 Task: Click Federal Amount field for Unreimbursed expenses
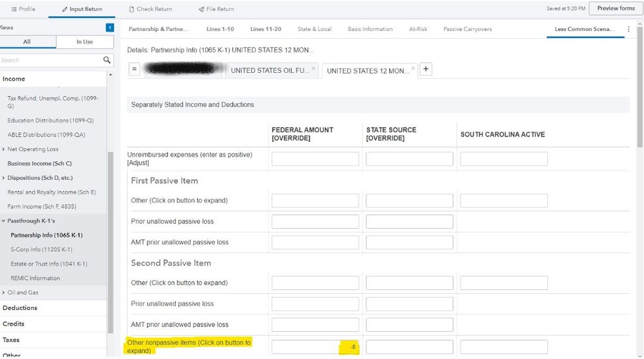tap(315, 159)
